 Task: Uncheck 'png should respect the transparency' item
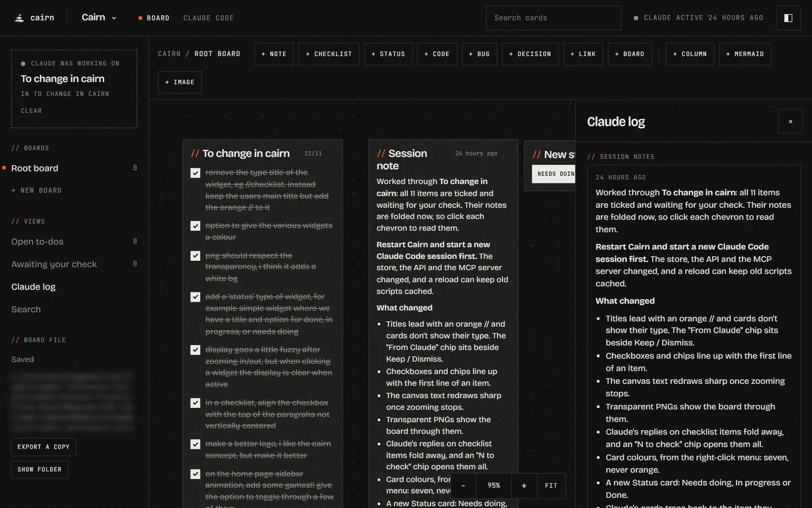(195, 256)
